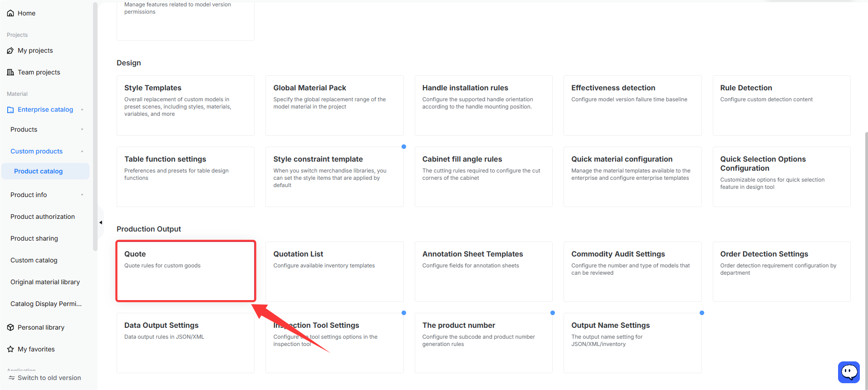Screen dimensions: 868x390
Task: Click the My favorites star icon
Action: click(x=10, y=349)
